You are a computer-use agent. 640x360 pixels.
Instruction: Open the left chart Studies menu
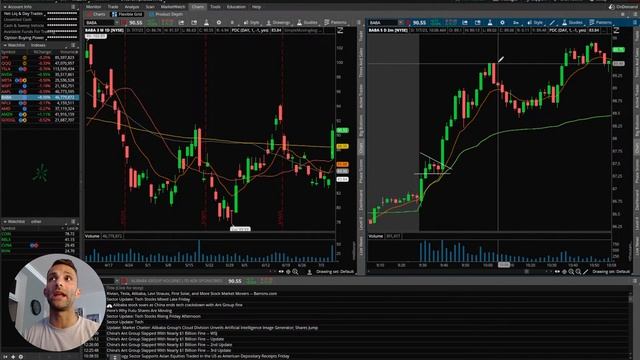pos(307,22)
